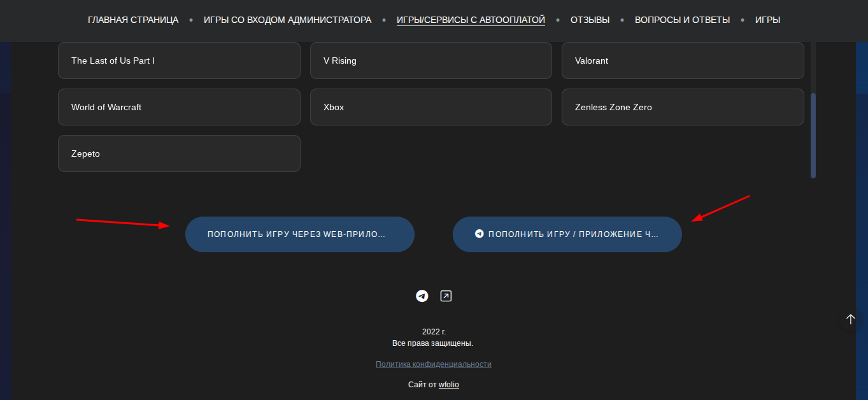Open the ОТЗЫВЫ page
This screenshot has height=400, width=868.
tap(590, 20)
